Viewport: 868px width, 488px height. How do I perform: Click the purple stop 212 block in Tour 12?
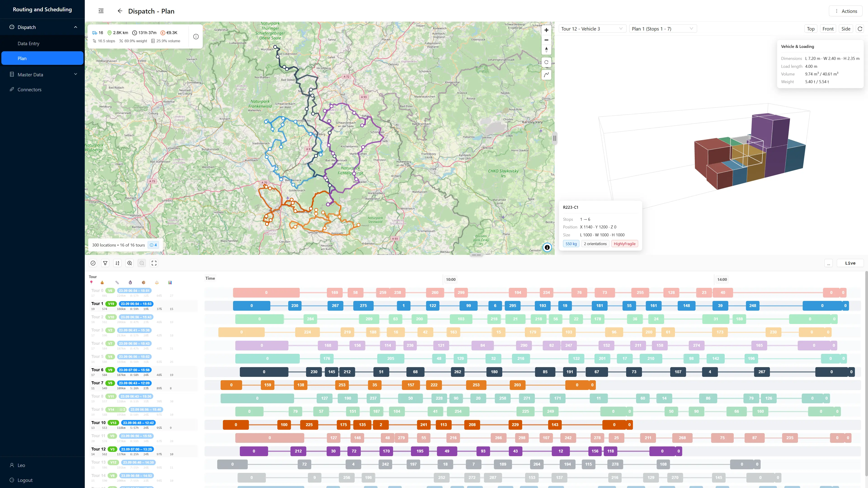pyautogui.click(x=298, y=451)
